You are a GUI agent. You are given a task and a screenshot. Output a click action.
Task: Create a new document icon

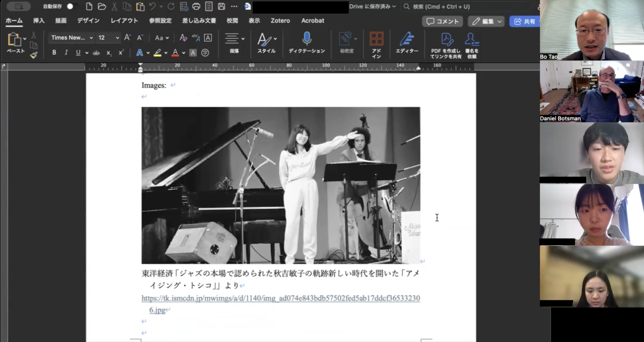[89, 6]
